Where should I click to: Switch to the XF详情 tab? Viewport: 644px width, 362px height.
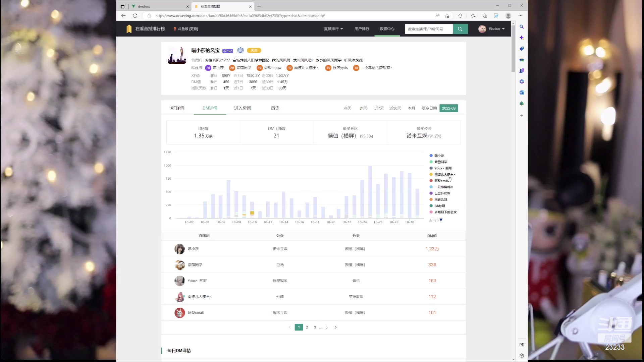(177, 108)
